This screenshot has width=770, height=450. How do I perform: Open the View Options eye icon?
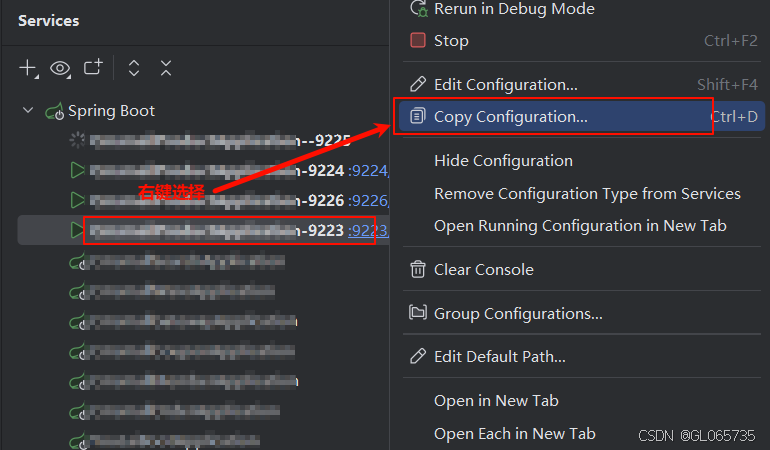(60, 68)
